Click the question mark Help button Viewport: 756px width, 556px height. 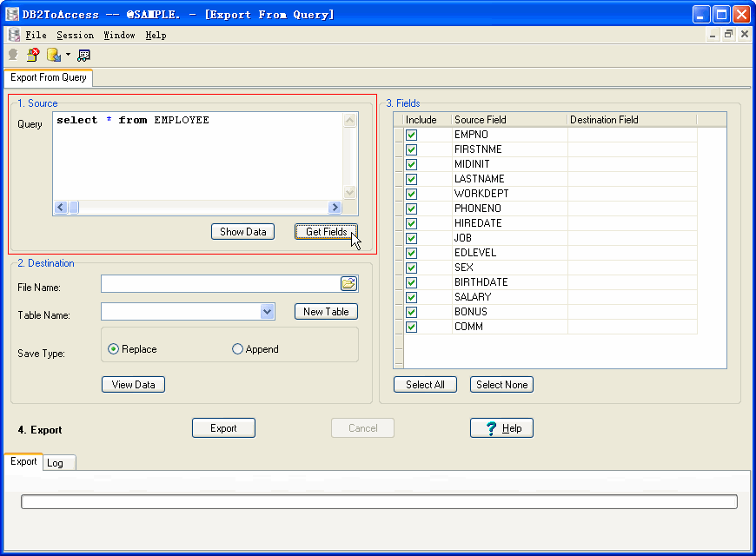coord(501,428)
